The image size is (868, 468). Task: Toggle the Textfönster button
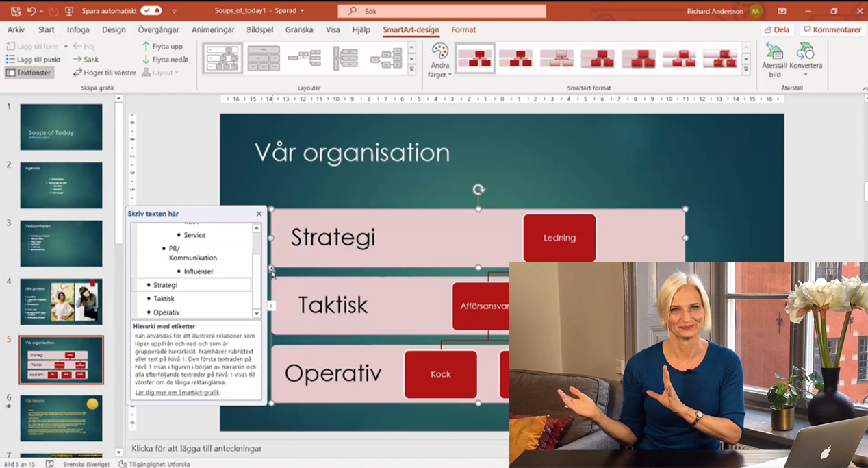click(29, 73)
